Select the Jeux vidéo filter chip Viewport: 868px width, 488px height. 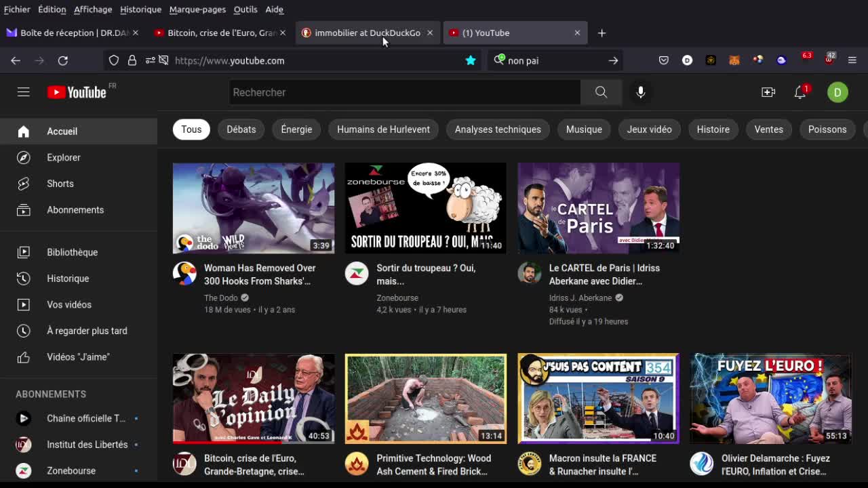click(649, 129)
